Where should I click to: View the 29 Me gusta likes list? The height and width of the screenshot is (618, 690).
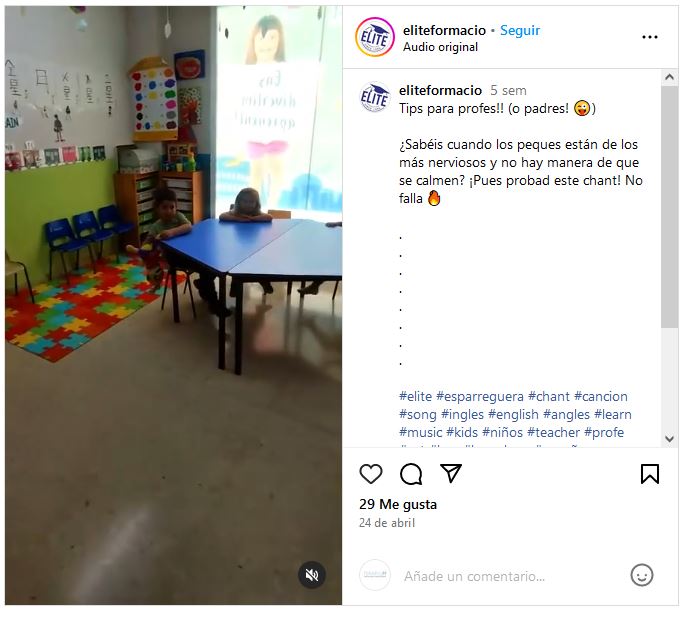[398, 504]
